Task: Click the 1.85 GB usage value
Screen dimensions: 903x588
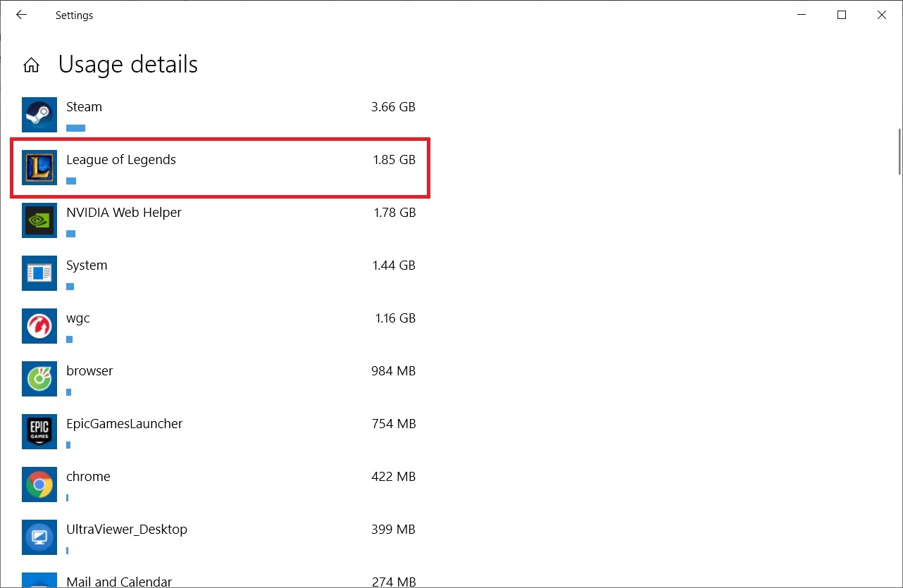Action: coord(394,160)
